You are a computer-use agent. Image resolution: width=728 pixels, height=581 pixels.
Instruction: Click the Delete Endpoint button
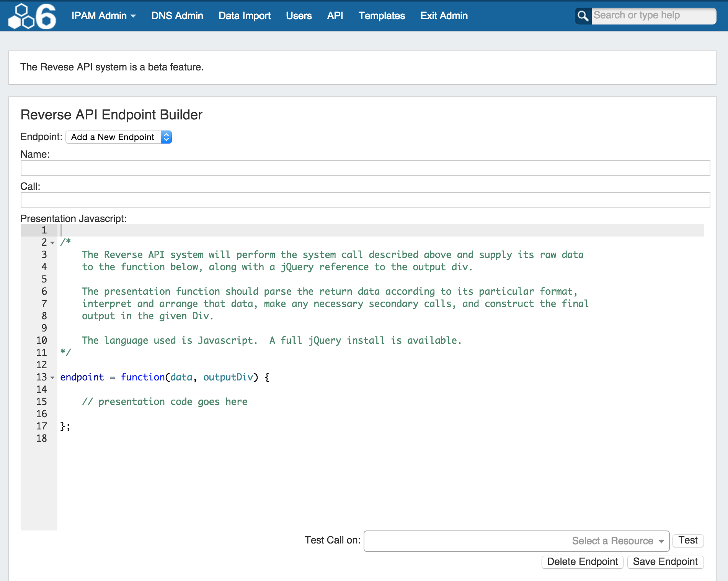click(x=582, y=561)
